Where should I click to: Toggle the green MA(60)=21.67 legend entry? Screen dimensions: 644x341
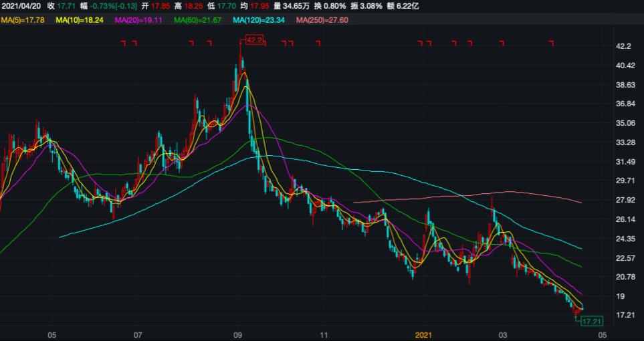[198, 20]
